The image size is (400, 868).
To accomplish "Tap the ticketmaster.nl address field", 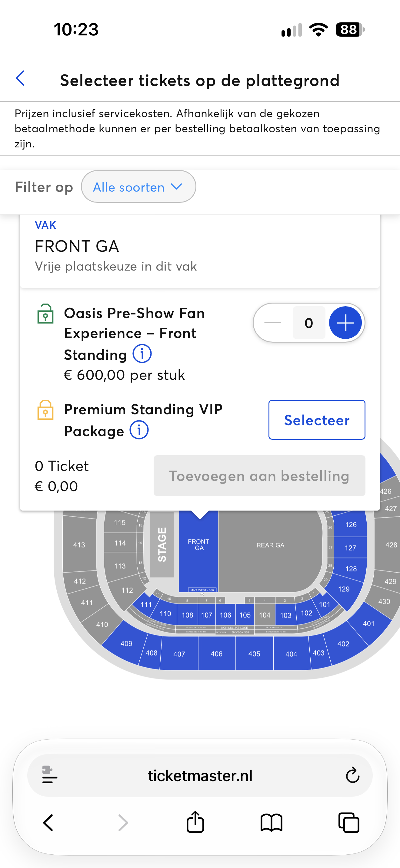I will coord(200,775).
